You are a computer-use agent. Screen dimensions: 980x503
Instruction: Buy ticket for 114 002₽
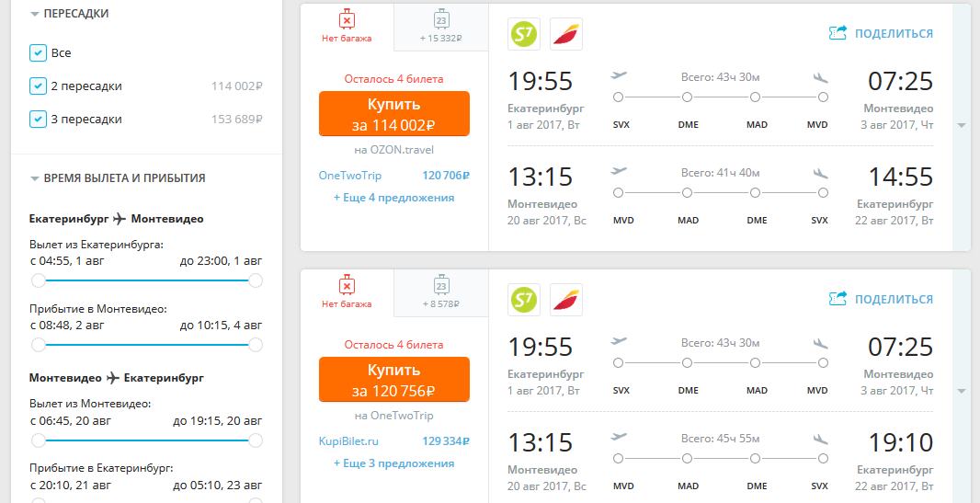pos(393,114)
